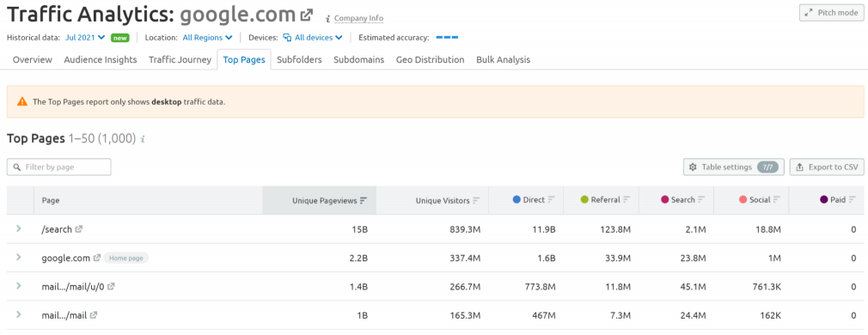868x335 pixels.
Task: Click the green Referral color dot
Action: pyautogui.click(x=584, y=200)
